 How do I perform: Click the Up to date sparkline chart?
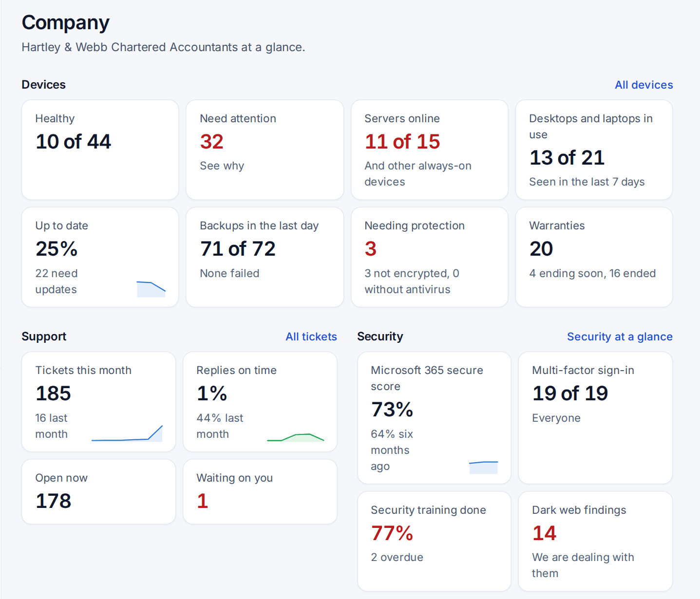(151, 289)
